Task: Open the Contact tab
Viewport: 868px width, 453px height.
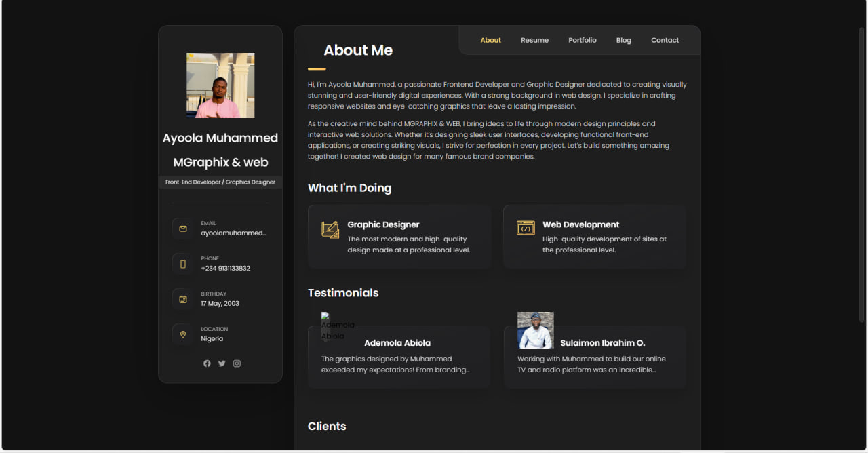Action: 665,40
